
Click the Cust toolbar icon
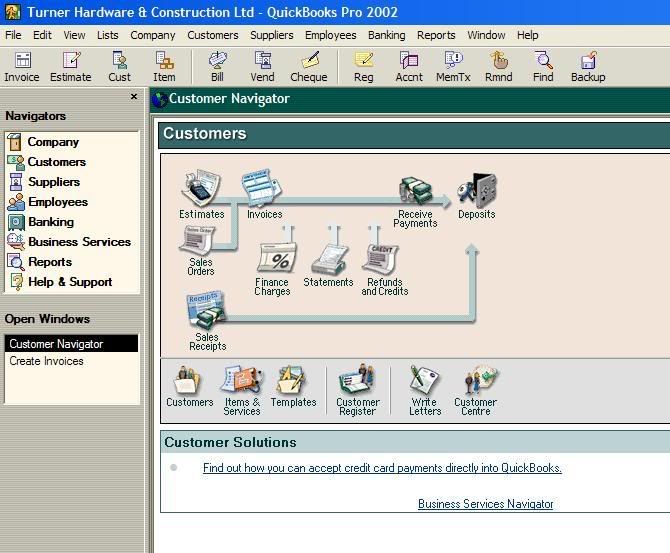[120, 67]
